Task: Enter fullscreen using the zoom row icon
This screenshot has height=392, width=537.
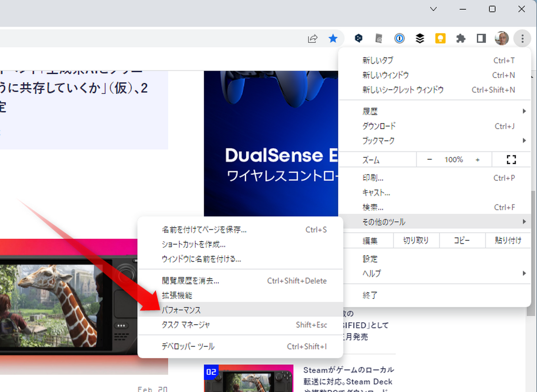Action: 511,160
